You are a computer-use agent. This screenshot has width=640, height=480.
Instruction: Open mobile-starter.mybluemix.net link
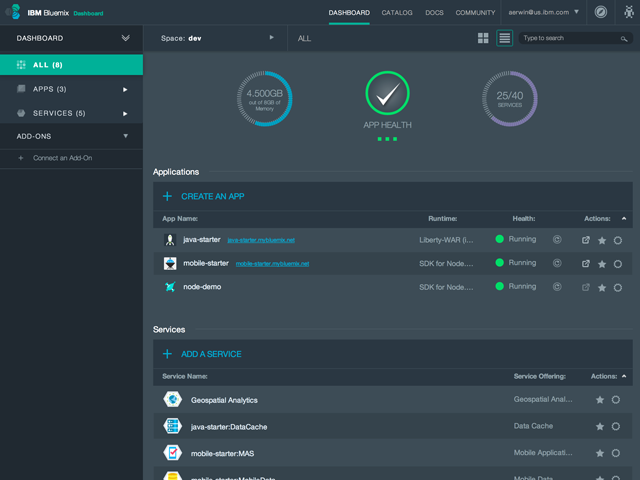[x=272, y=264]
